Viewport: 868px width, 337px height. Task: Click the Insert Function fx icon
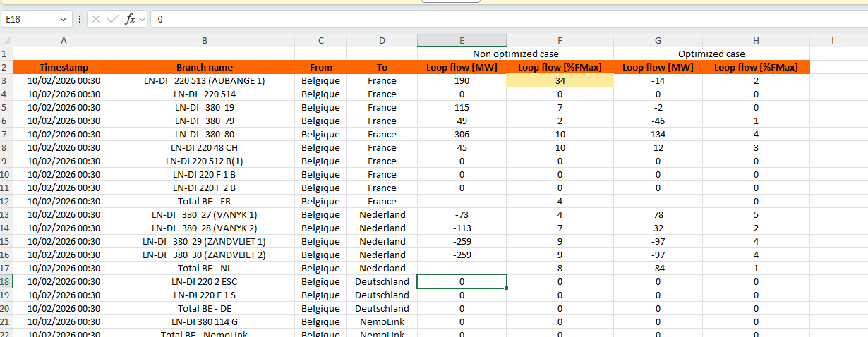click(x=130, y=19)
